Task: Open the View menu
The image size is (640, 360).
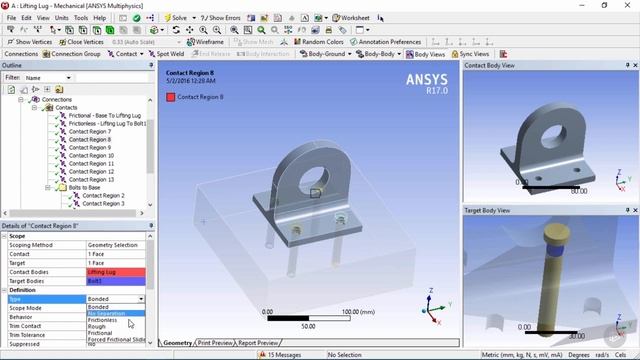Action: tap(43, 18)
